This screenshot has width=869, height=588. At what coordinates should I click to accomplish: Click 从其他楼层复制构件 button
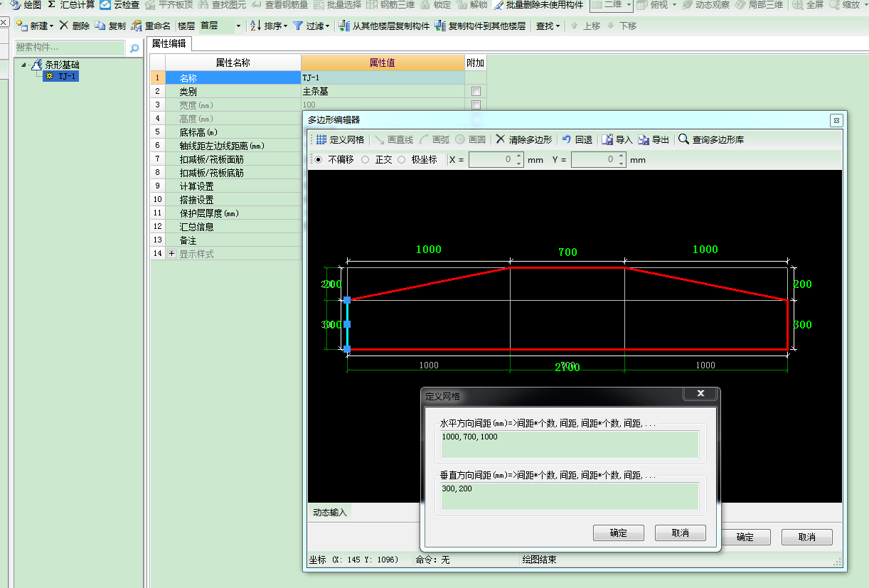click(384, 26)
